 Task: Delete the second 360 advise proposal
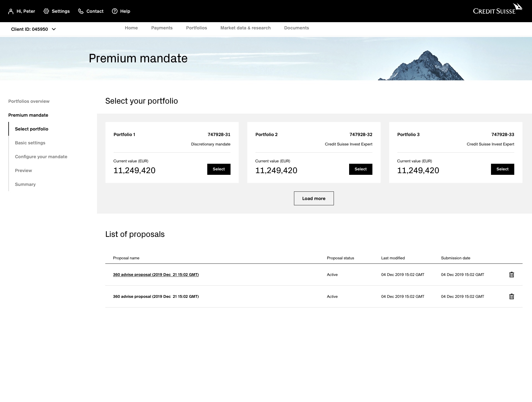[511, 296]
